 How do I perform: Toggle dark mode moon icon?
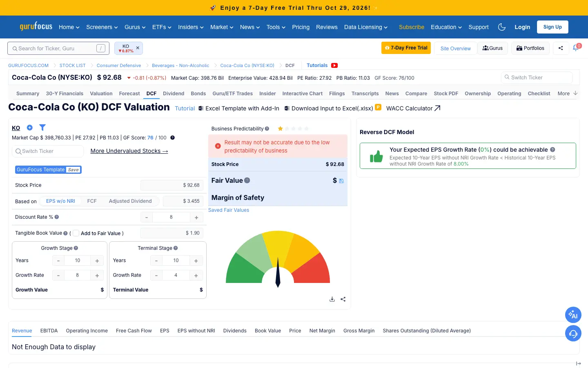(x=502, y=27)
